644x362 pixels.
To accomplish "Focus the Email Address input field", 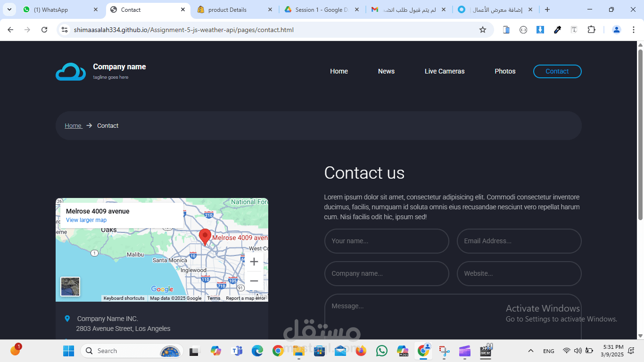I will pos(519,241).
